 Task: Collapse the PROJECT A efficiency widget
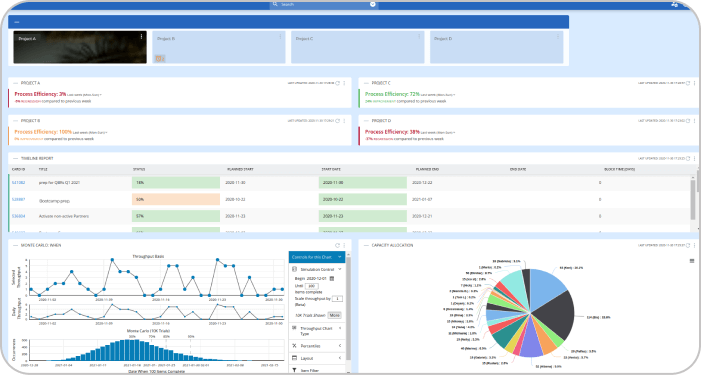[16, 83]
